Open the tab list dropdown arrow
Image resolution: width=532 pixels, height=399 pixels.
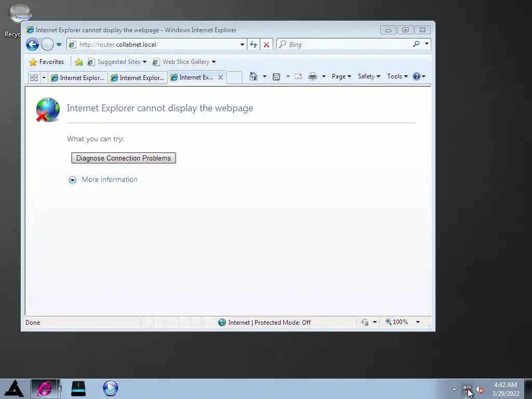tap(44, 78)
